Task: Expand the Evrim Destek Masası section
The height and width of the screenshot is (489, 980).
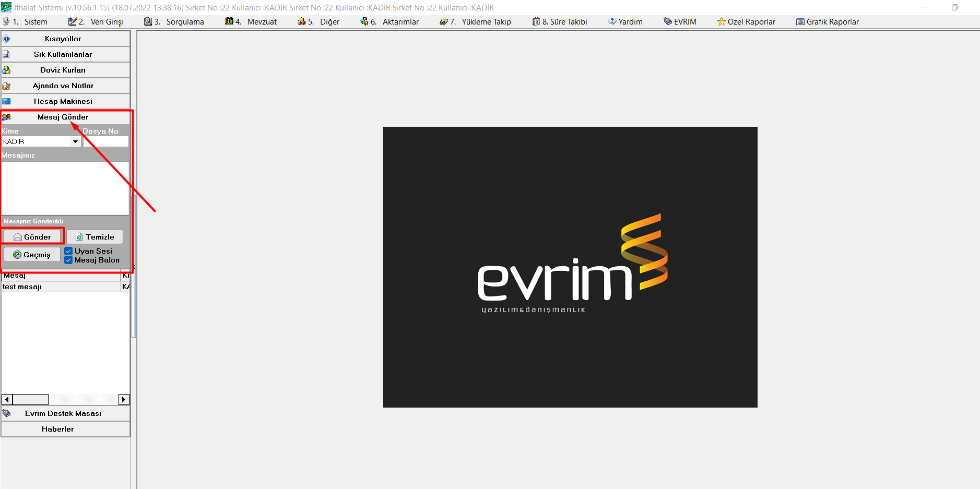Action: click(65, 413)
